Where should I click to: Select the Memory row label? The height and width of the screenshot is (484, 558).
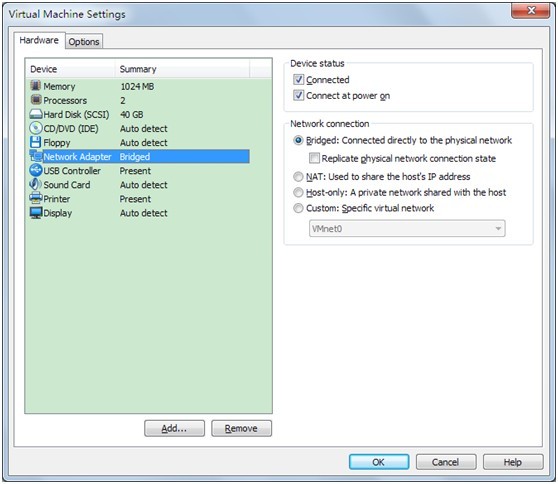[x=59, y=86]
